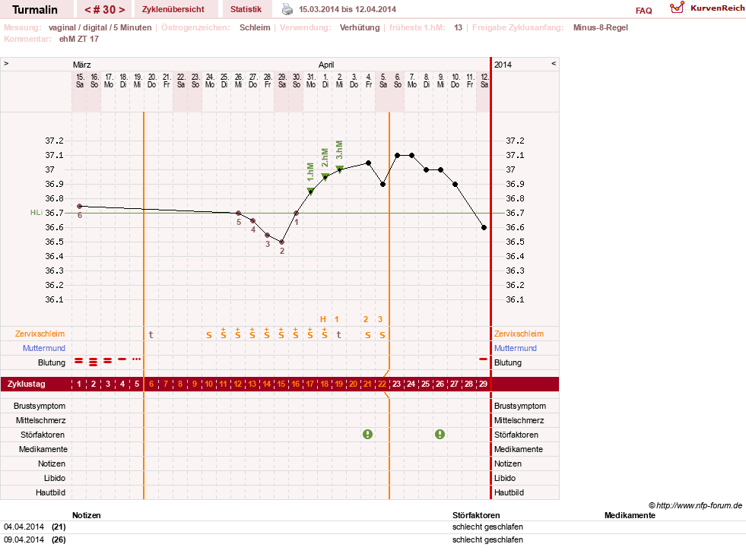Image resolution: width=746 pixels, height=560 pixels.
Task: Click the note date 09.04.2014 (26)
Action: (x=35, y=539)
